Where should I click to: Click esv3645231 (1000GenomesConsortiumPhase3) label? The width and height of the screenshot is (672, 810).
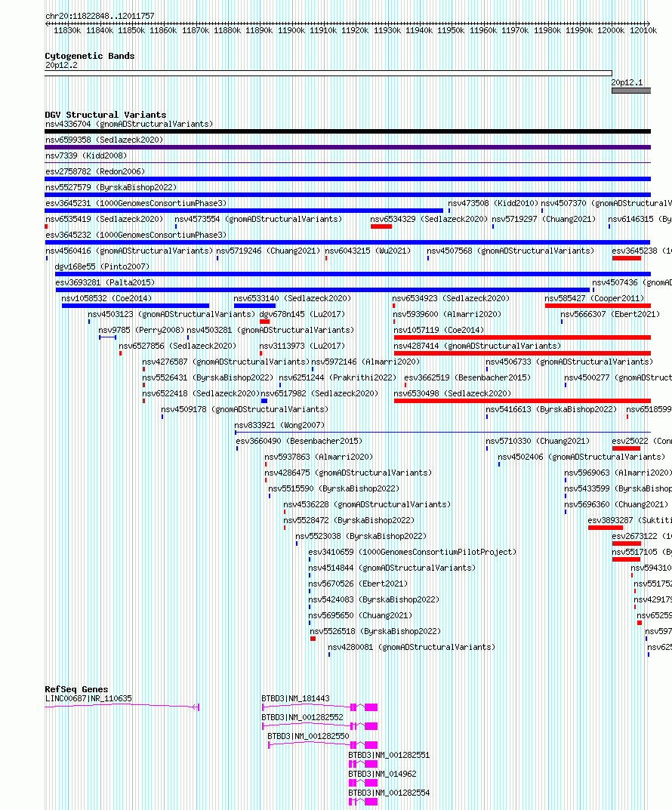coord(137,203)
